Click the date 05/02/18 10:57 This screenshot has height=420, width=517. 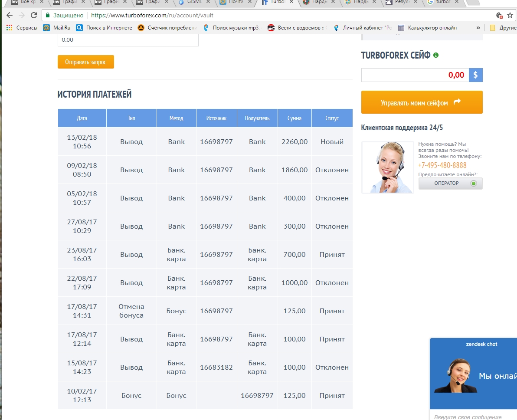pyautogui.click(x=82, y=198)
